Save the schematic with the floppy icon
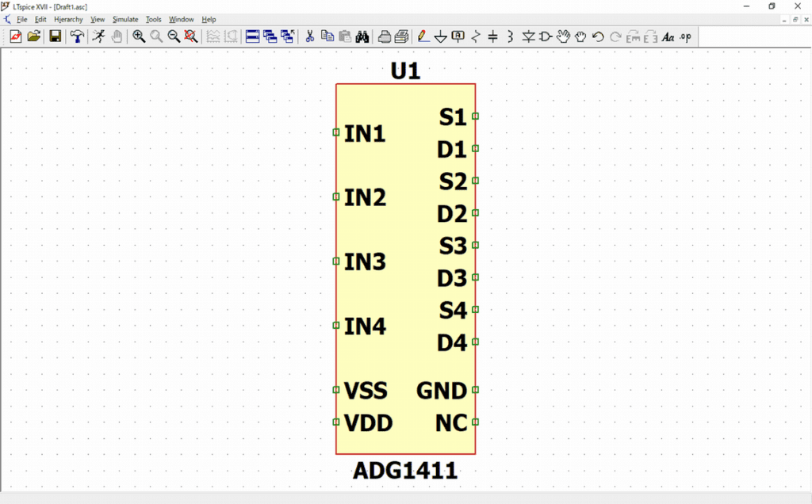The image size is (812, 504). (55, 36)
